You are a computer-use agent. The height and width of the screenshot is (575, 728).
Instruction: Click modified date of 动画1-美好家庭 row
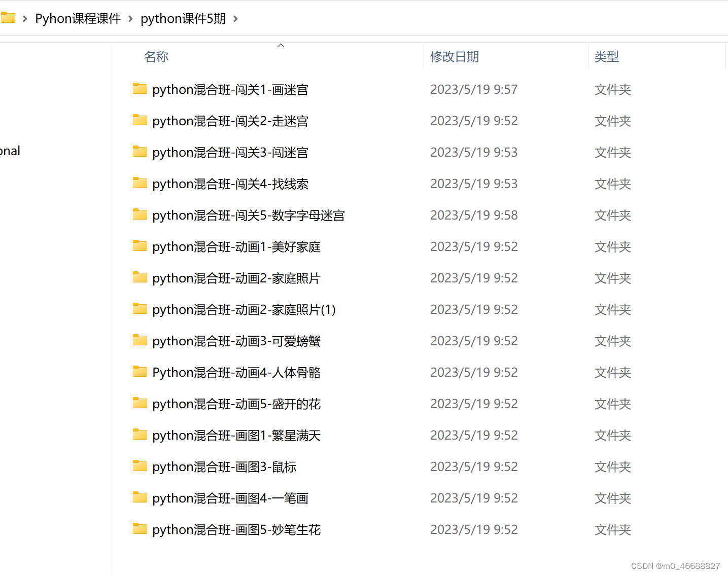point(474,247)
